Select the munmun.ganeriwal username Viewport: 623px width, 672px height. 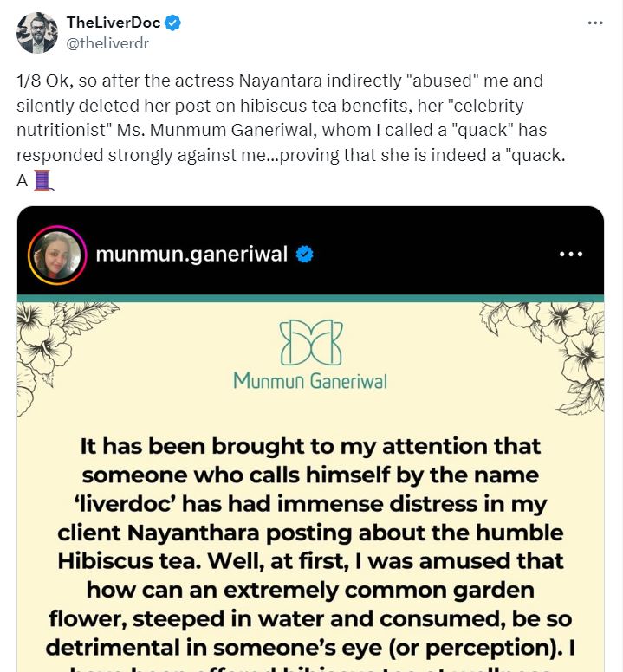[191, 255]
